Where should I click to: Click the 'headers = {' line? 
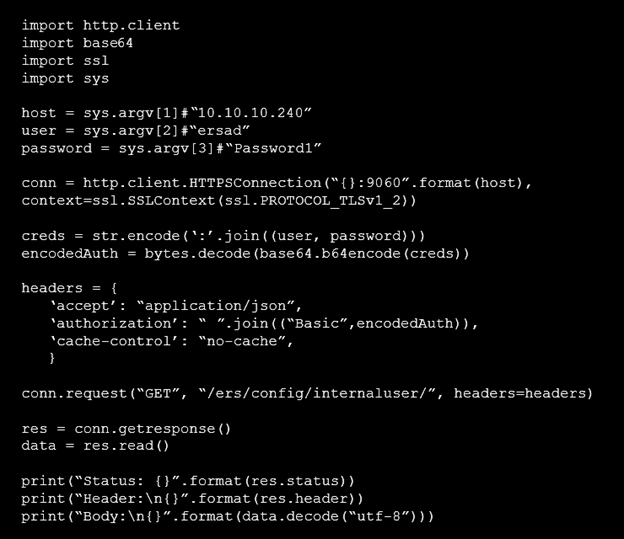(x=69, y=288)
